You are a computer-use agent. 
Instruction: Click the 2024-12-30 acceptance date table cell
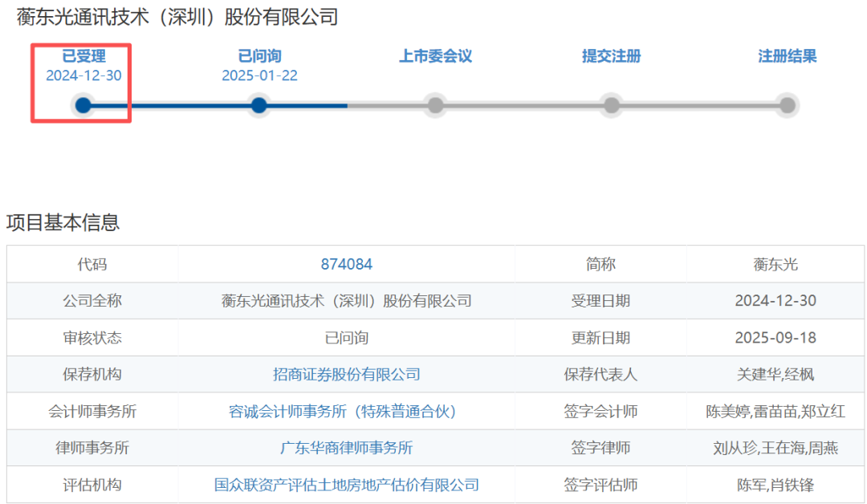[x=775, y=301]
